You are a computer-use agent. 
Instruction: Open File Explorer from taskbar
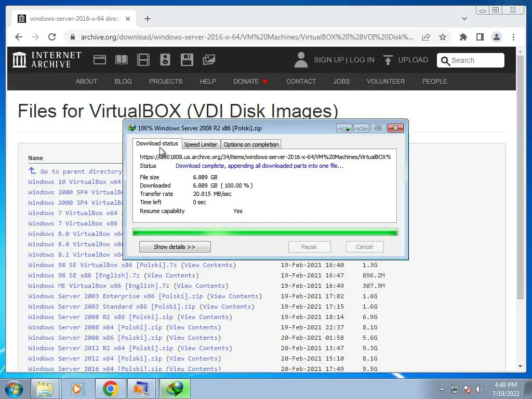click(x=45, y=389)
